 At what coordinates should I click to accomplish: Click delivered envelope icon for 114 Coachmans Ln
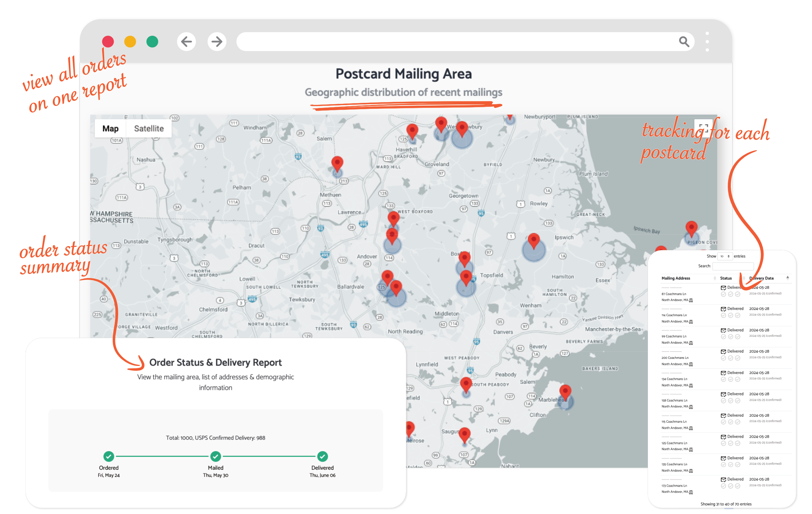[x=723, y=309]
